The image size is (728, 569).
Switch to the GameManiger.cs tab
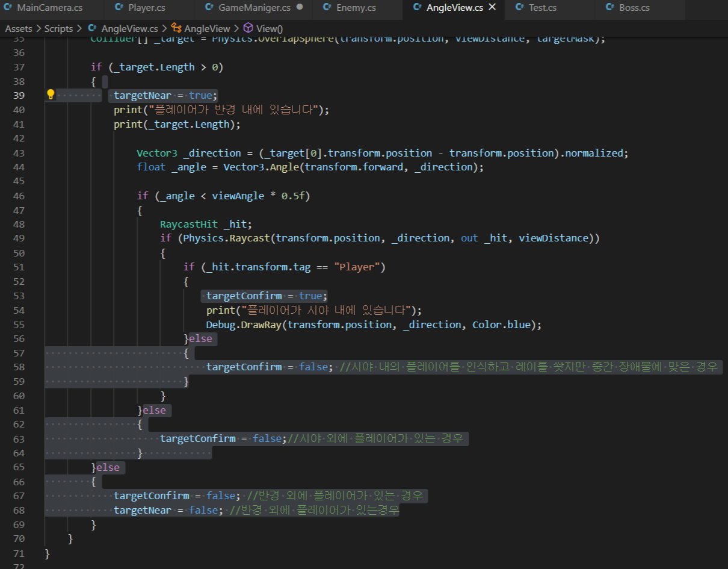254,8
